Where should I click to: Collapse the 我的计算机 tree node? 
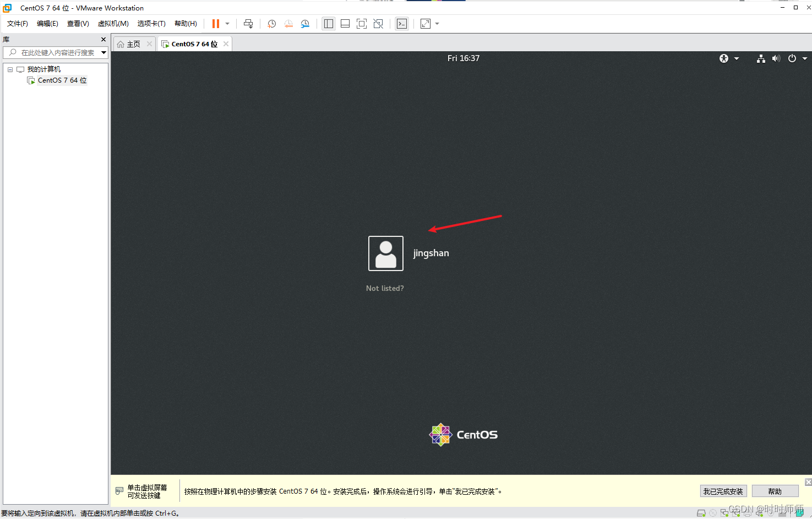[10, 69]
